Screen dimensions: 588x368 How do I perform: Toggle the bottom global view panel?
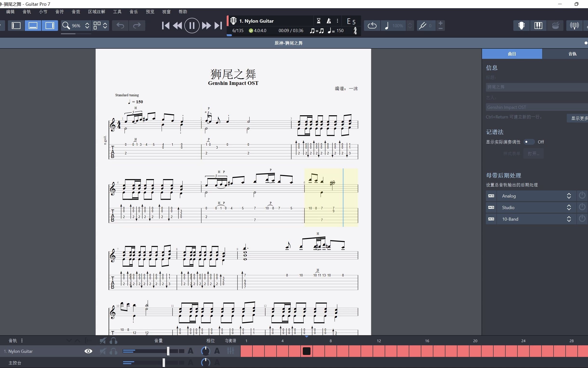click(x=33, y=26)
